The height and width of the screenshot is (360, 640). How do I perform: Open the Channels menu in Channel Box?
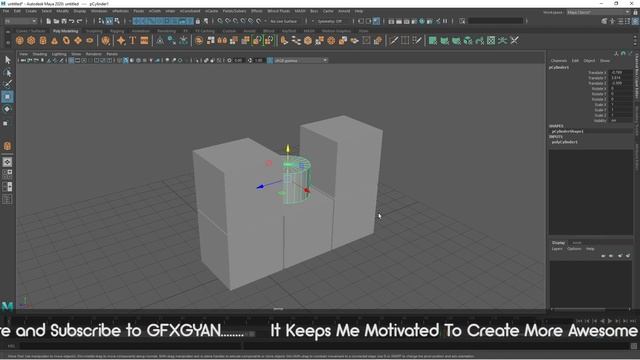(x=559, y=60)
